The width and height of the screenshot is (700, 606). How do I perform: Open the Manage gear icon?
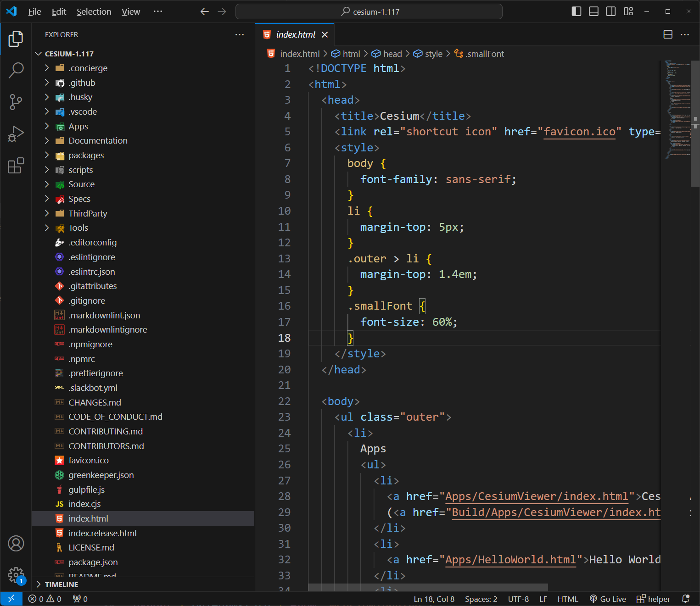click(x=16, y=575)
